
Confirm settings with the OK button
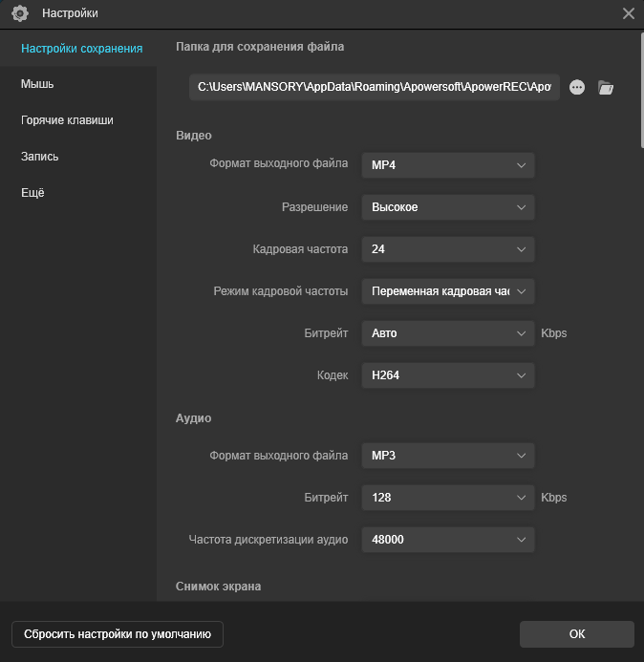coord(577,634)
